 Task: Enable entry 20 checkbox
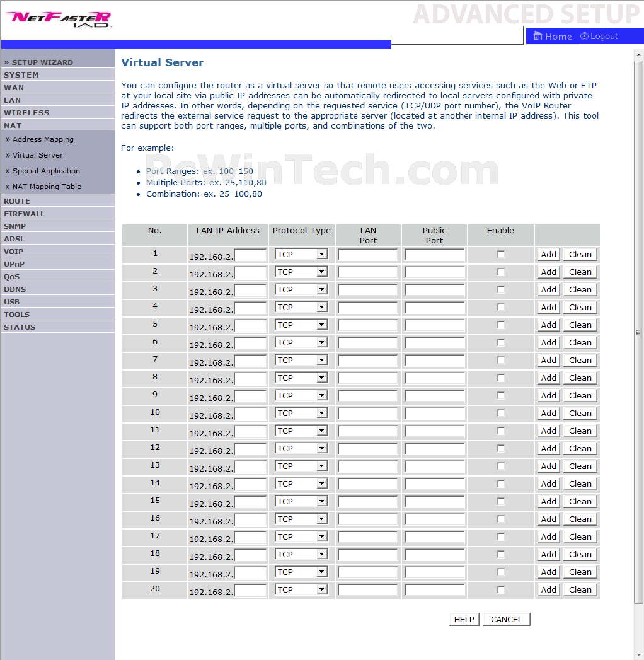tap(500, 590)
